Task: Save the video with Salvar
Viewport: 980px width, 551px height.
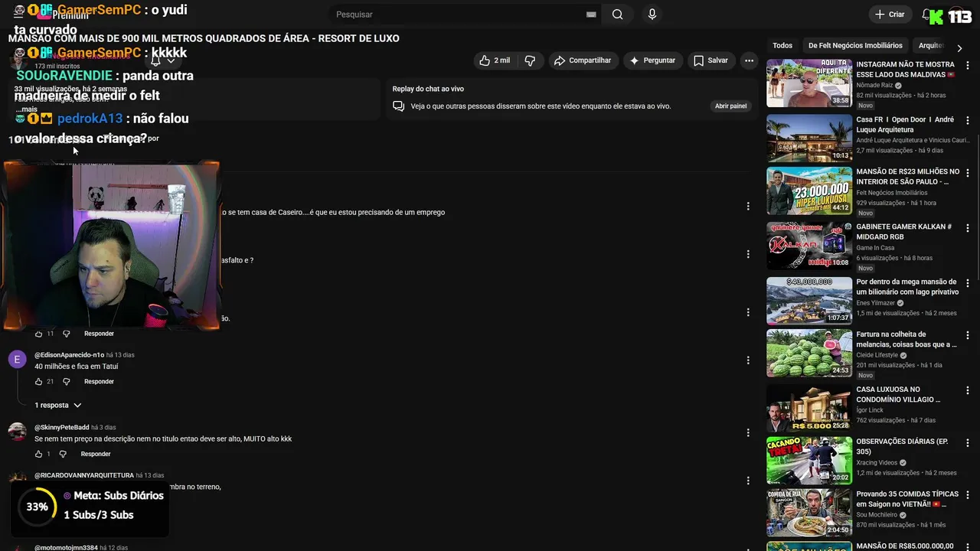Action: [x=710, y=60]
